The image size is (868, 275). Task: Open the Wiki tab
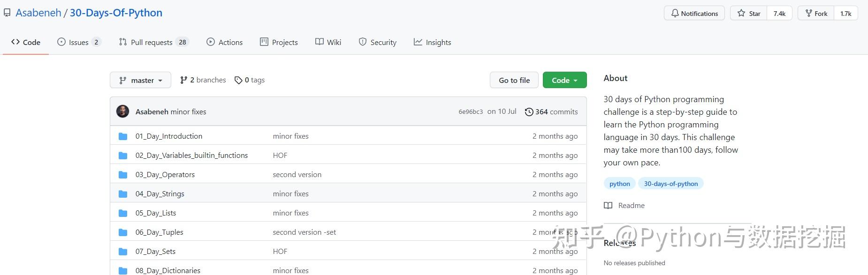click(328, 42)
